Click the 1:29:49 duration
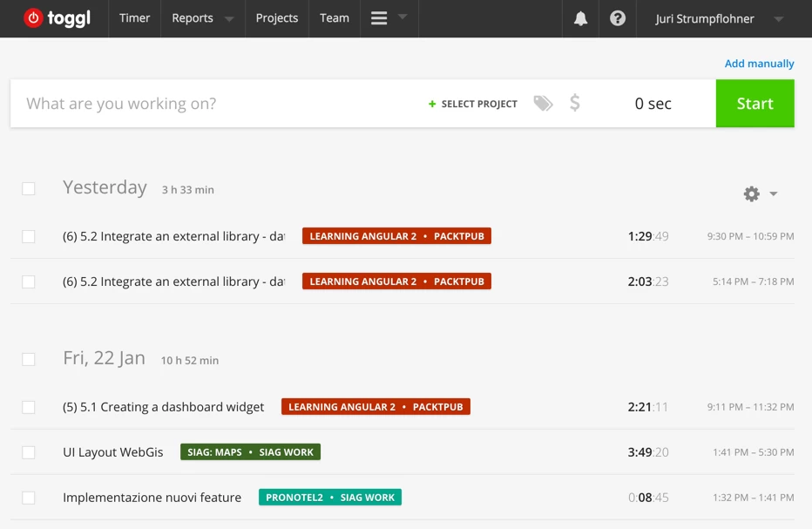The width and height of the screenshot is (812, 529). [x=648, y=236]
